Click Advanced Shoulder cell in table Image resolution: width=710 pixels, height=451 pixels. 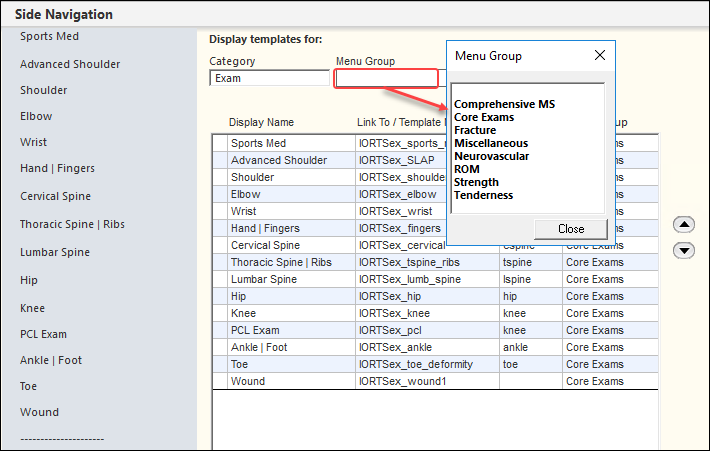point(292,160)
